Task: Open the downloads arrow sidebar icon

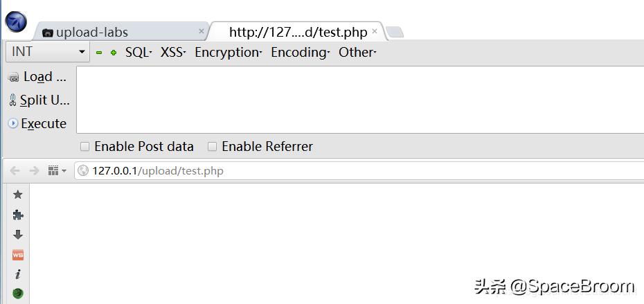Action: tap(18, 235)
